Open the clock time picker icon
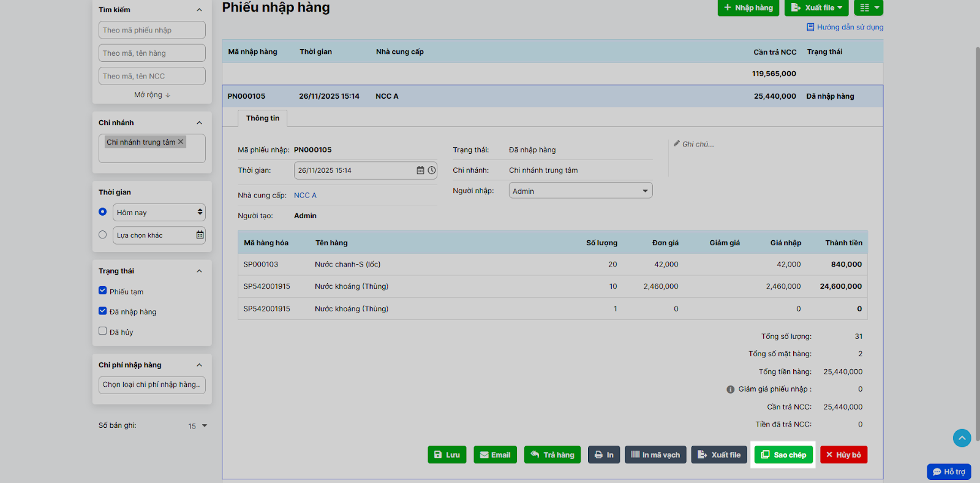Screen dimensions: 980x483 click(x=432, y=170)
